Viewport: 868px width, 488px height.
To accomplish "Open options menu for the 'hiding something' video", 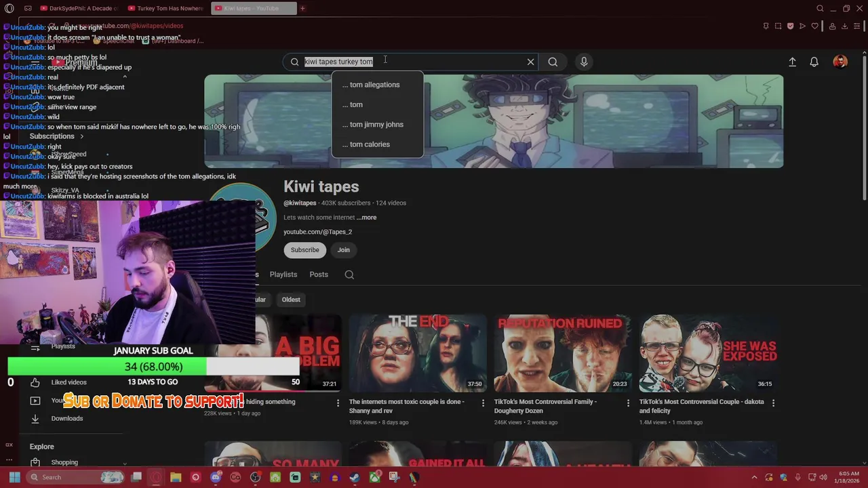I will 338,403.
